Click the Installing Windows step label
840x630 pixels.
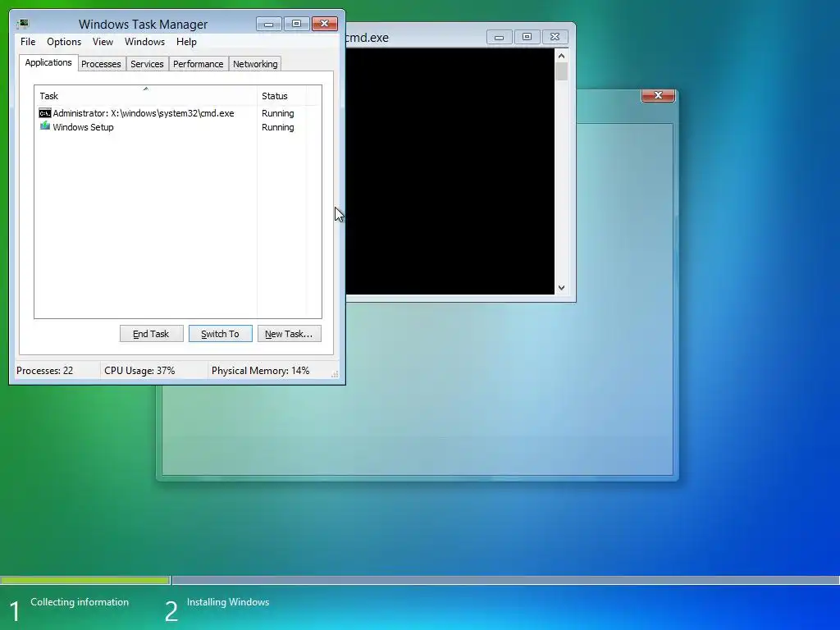(x=228, y=602)
